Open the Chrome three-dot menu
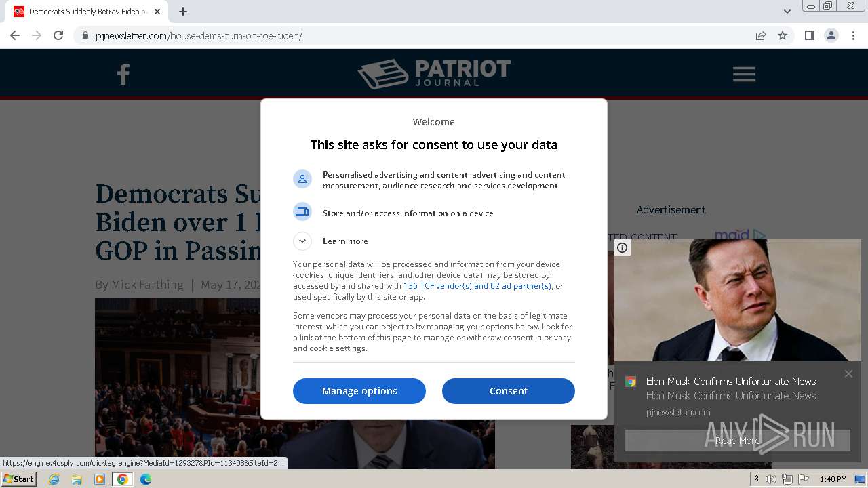Screen dimensions: 868x488 tap(853, 35)
